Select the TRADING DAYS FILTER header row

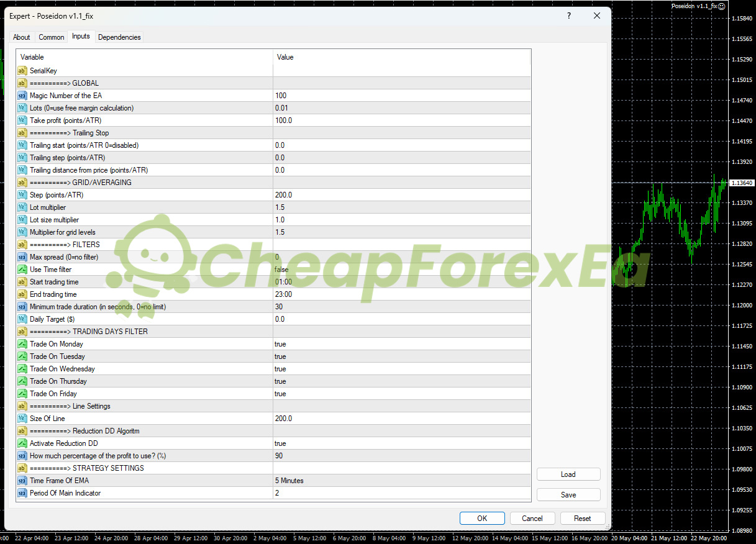[273, 332]
